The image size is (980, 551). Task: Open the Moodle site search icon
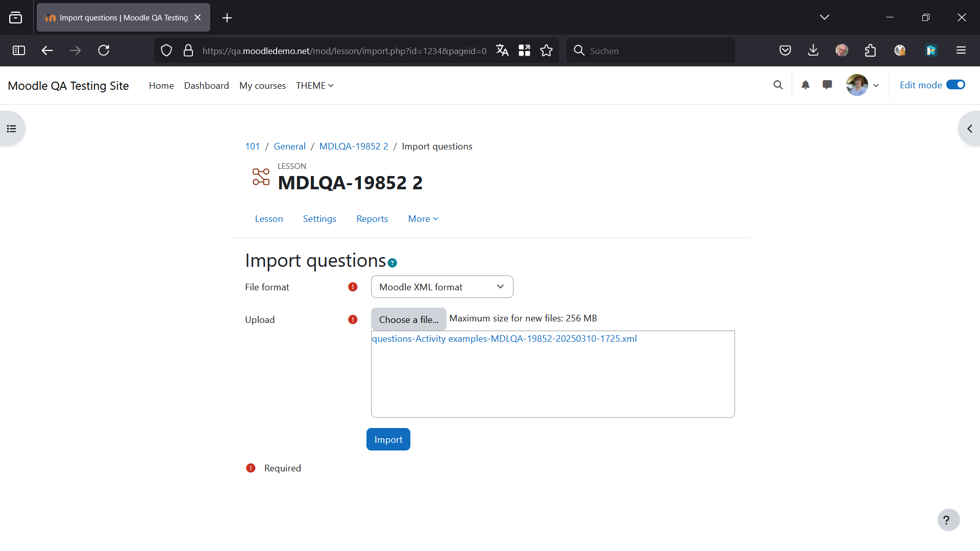coord(778,85)
